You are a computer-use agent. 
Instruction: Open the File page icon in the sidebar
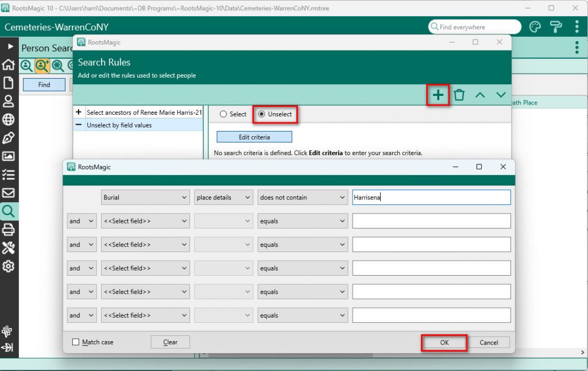pyautogui.click(x=8, y=83)
